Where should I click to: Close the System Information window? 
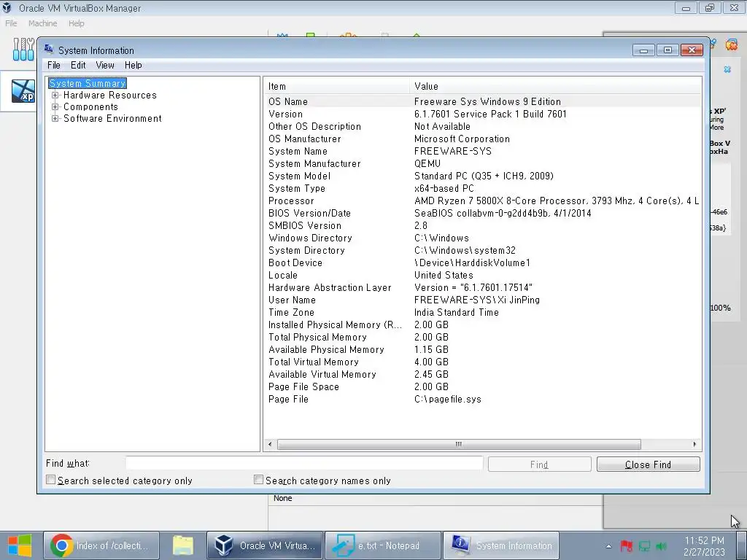tap(692, 50)
